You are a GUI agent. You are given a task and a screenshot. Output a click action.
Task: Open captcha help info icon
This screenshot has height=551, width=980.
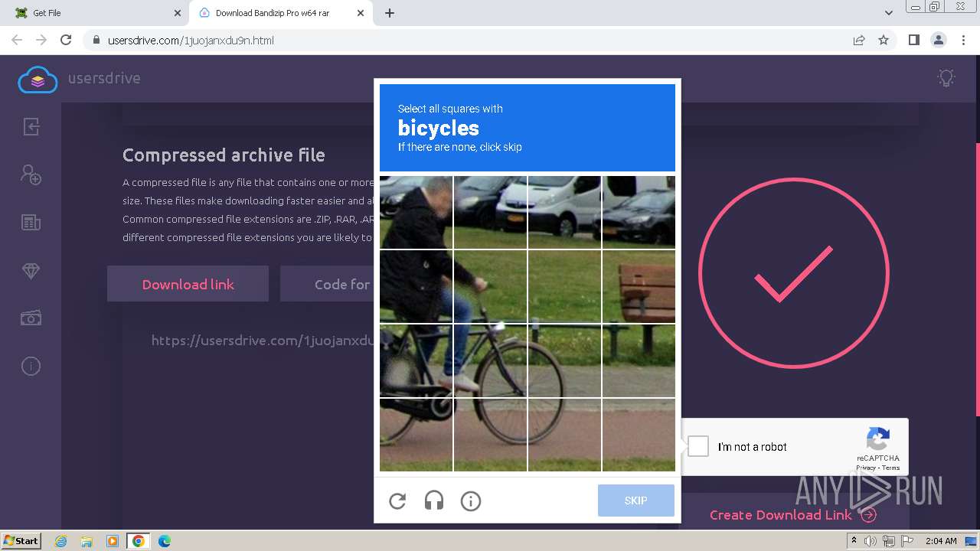point(471,501)
